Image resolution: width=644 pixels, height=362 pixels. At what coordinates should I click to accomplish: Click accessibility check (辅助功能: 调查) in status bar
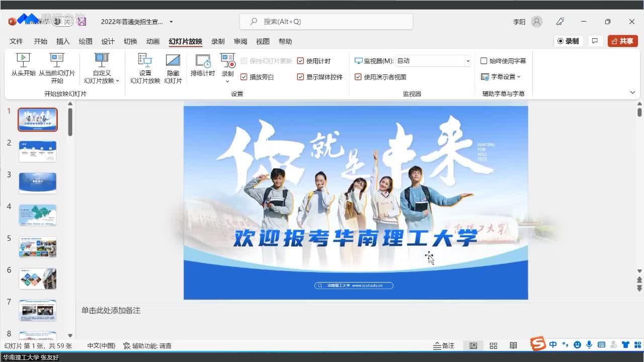(x=147, y=346)
